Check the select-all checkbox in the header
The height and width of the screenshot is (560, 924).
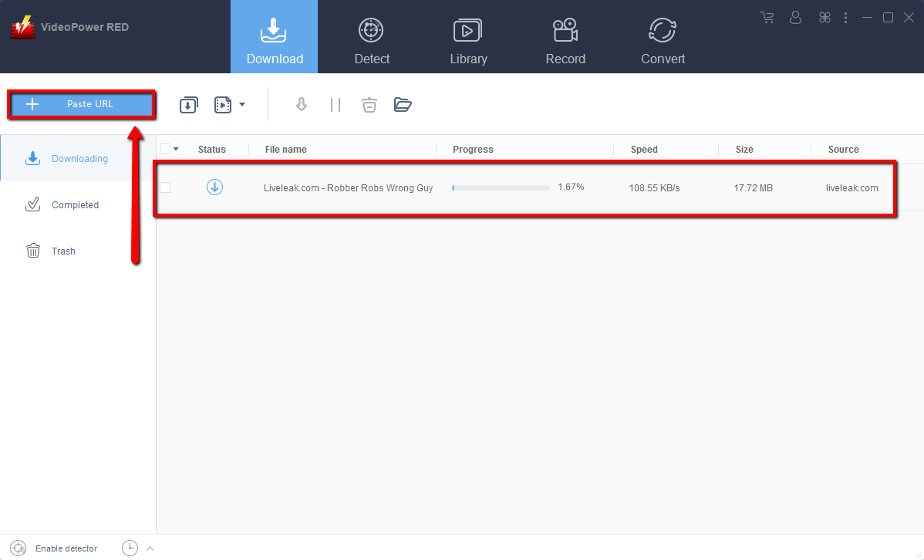click(166, 148)
